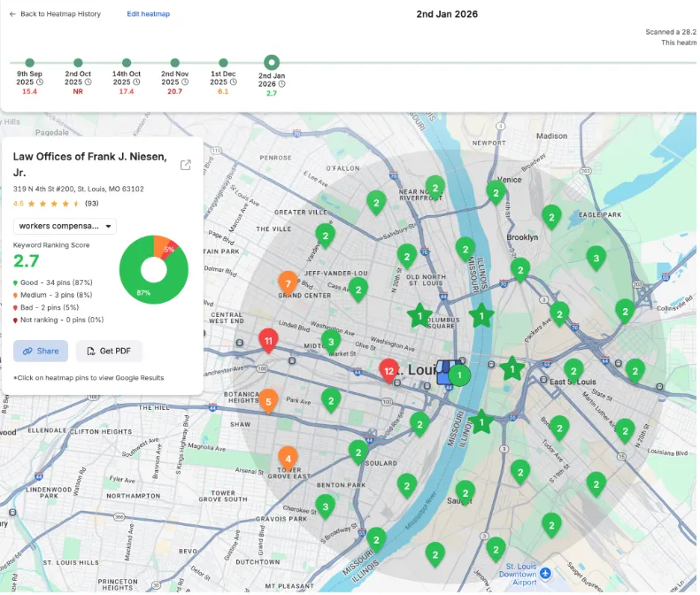Select the 14th Oct 2025 timeline marker
The height and width of the screenshot is (595, 700).
tap(127, 63)
